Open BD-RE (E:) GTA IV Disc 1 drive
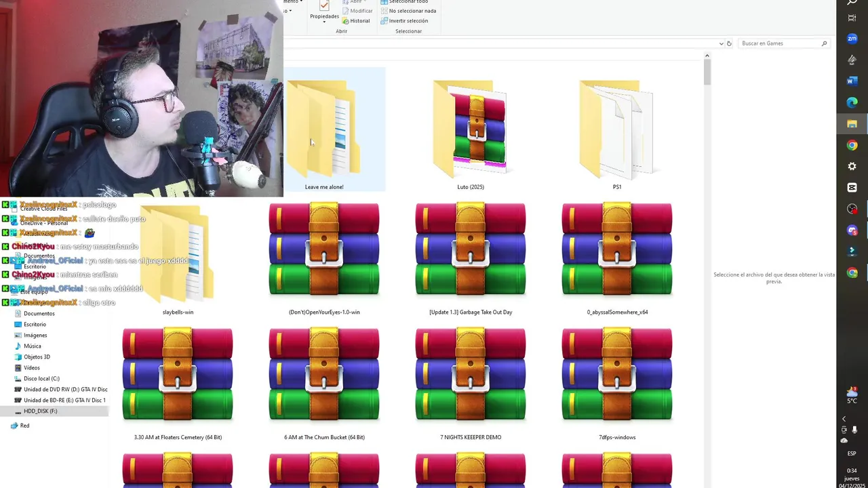Image resolution: width=868 pixels, height=488 pixels. click(x=64, y=400)
